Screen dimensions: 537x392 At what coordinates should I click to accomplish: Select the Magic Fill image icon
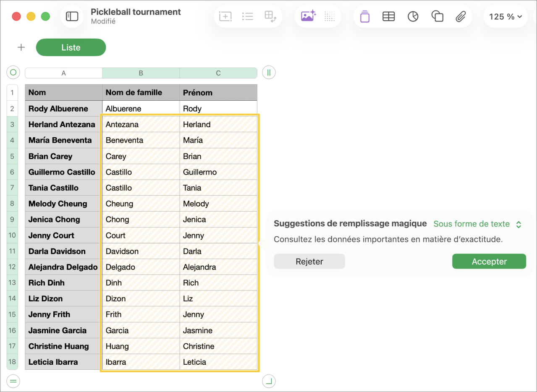pos(308,16)
